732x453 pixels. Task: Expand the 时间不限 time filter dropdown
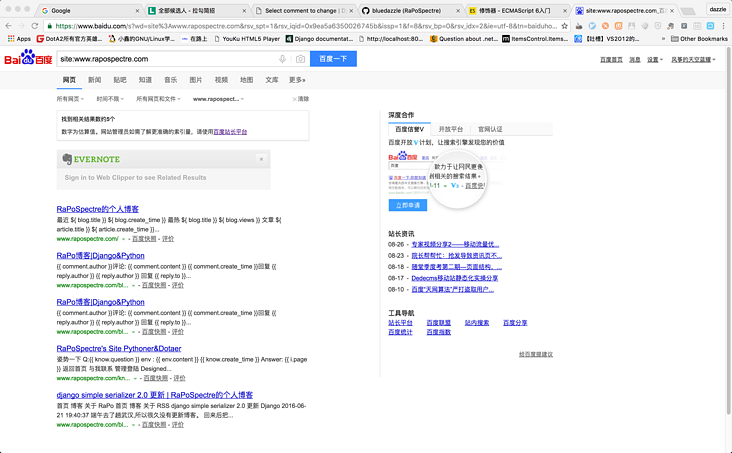109,99
